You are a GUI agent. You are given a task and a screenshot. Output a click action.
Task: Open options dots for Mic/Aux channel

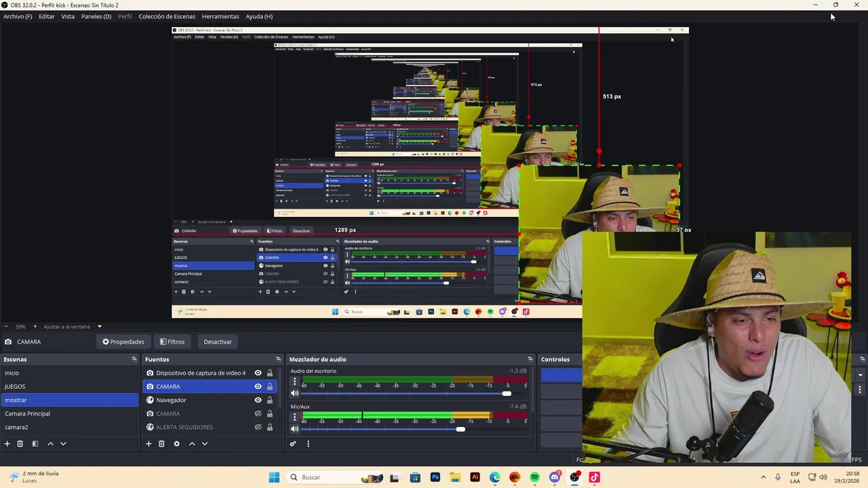click(294, 417)
